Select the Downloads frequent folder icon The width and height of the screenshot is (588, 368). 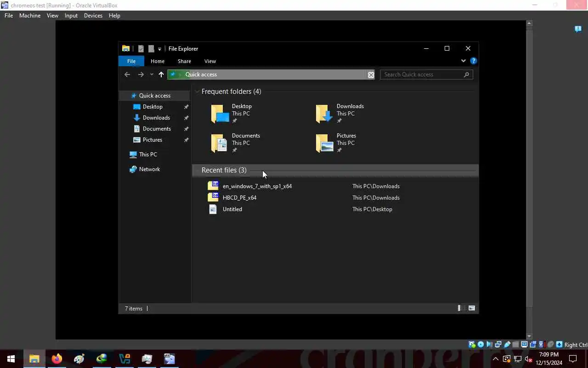(x=325, y=114)
